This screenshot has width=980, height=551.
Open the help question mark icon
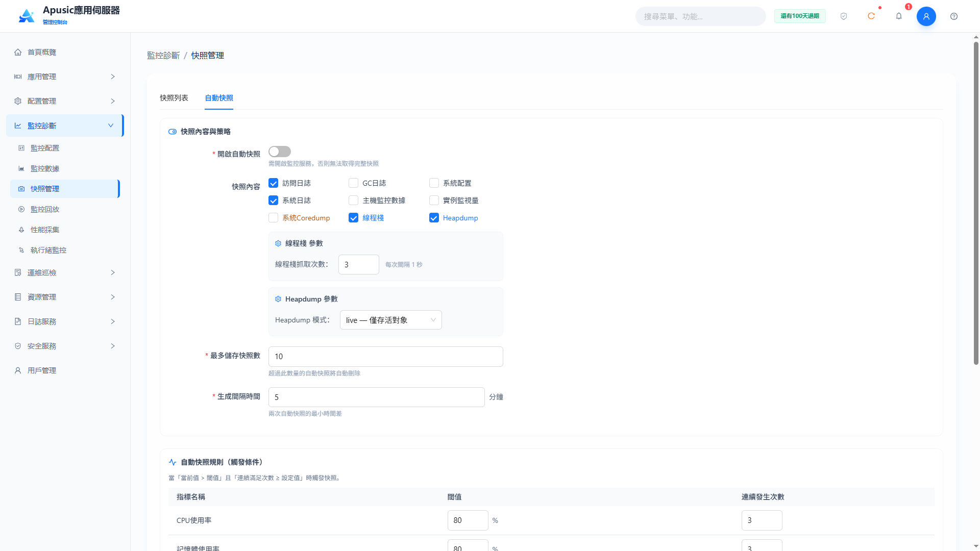pos(954,16)
